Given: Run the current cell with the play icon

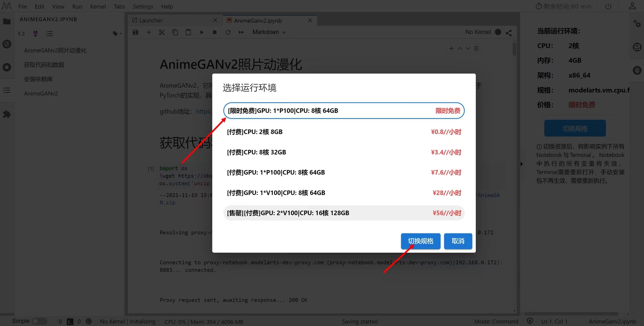Looking at the screenshot, I should point(201,32).
